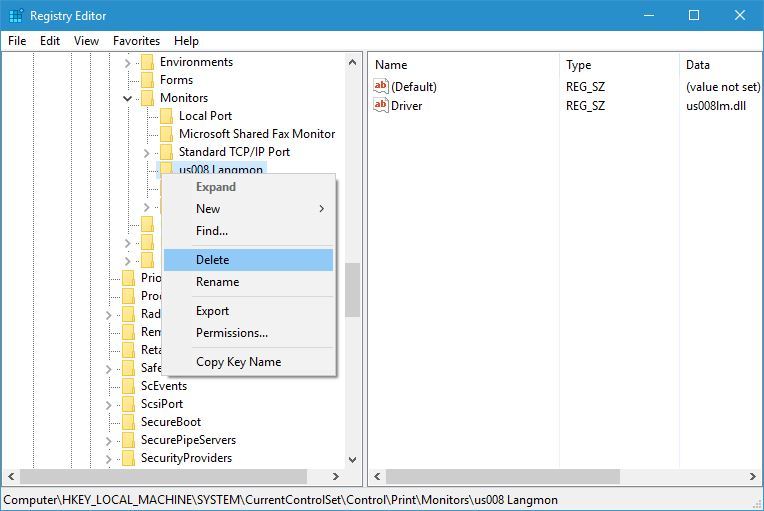764x511 pixels.
Task: Click the values pane horizontal scrollbar thumb
Action: (x=503, y=476)
